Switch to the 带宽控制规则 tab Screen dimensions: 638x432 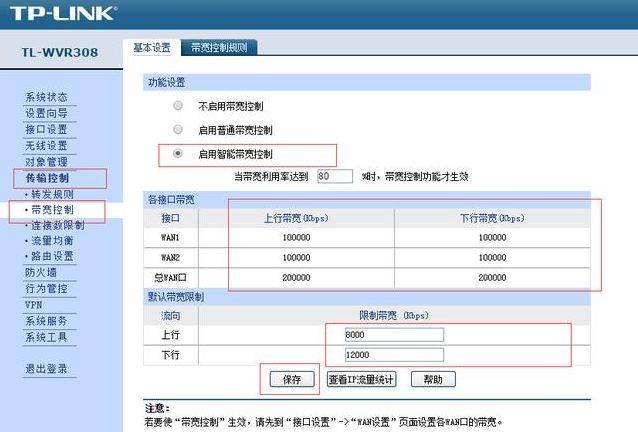coord(219,48)
